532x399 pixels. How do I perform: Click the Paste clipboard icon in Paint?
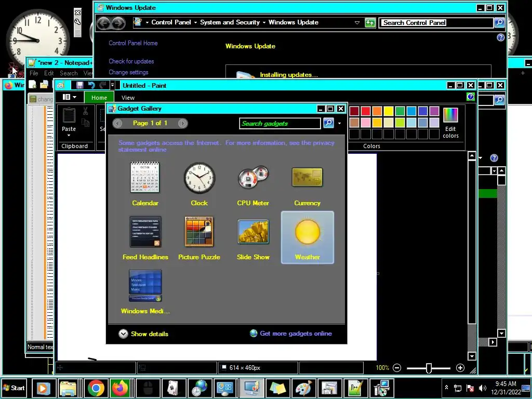69,115
